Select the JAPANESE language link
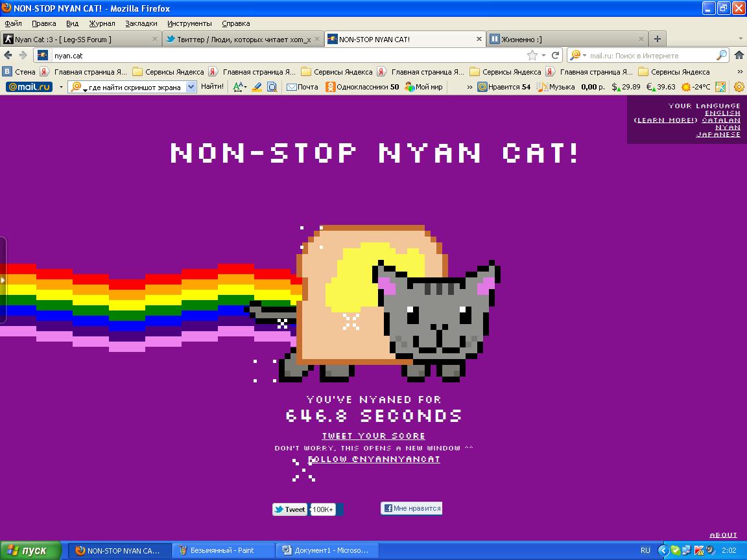Viewport: 747px width, 560px height. click(x=718, y=134)
